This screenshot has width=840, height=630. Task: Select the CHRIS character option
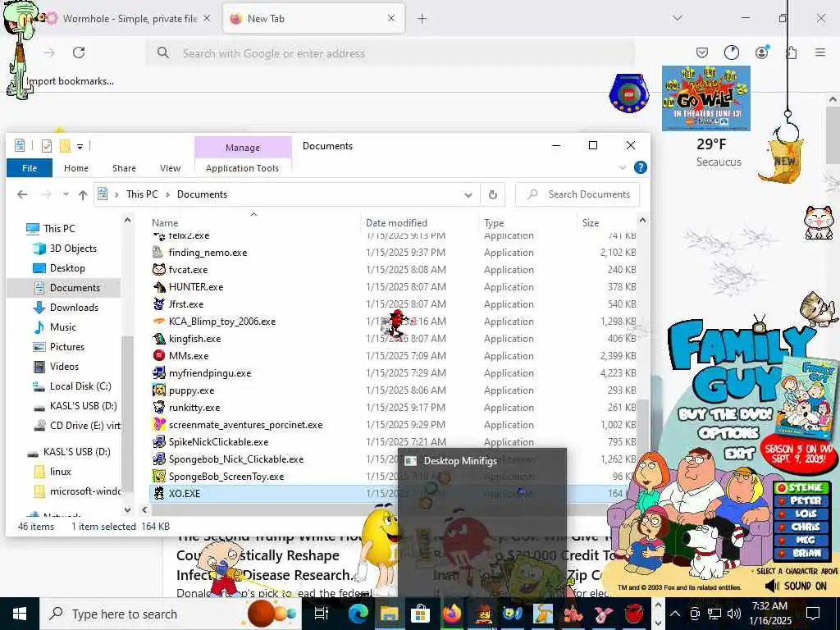[x=801, y=527]
